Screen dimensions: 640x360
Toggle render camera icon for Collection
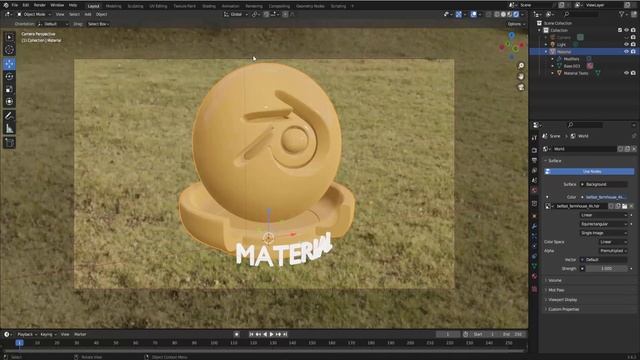633,30
